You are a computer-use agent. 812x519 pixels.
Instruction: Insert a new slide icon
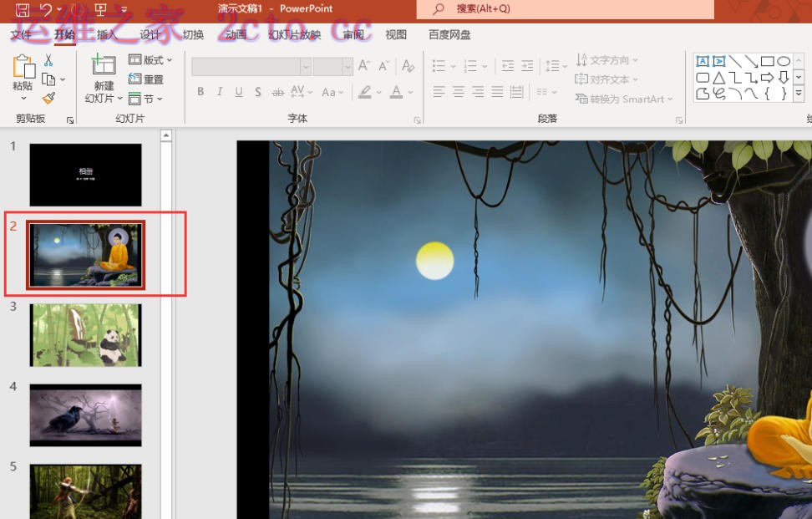click(x=104, y=64)
